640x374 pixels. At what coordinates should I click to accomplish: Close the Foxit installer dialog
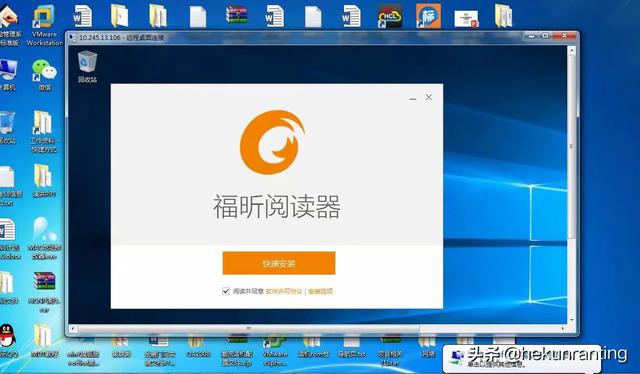(x=429, y=97)
